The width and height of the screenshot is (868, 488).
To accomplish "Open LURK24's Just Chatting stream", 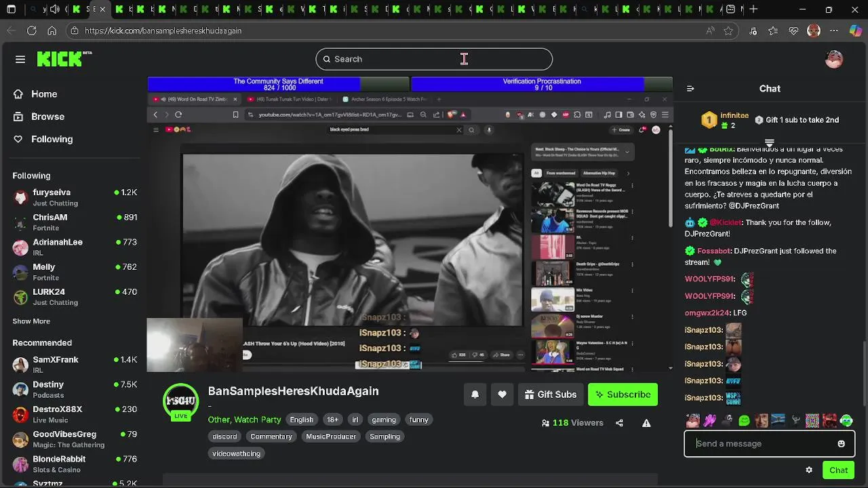I will point(75,297).
